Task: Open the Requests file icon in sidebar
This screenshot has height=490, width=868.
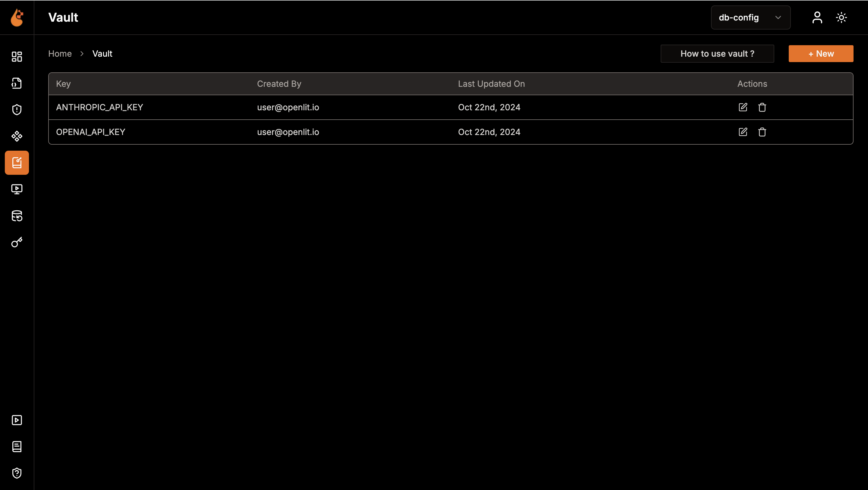Action: tap(17, 83)
